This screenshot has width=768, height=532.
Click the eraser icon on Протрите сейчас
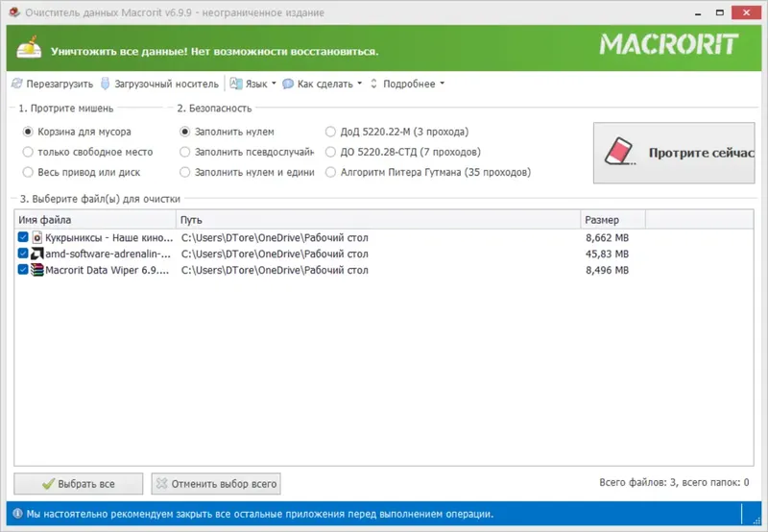coord(619,151)
